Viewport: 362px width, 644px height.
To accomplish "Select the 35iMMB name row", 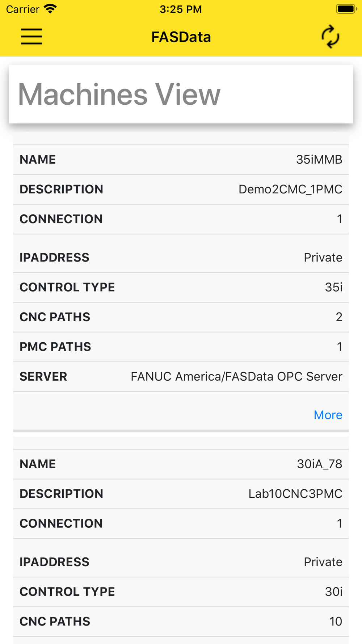I will pyautogui.click(x=181, y=160).
